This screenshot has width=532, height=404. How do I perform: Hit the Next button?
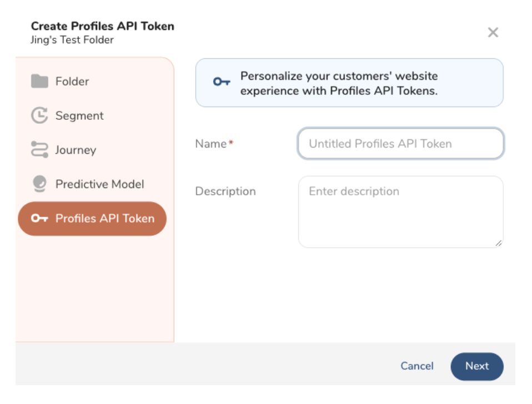(476, 366)
